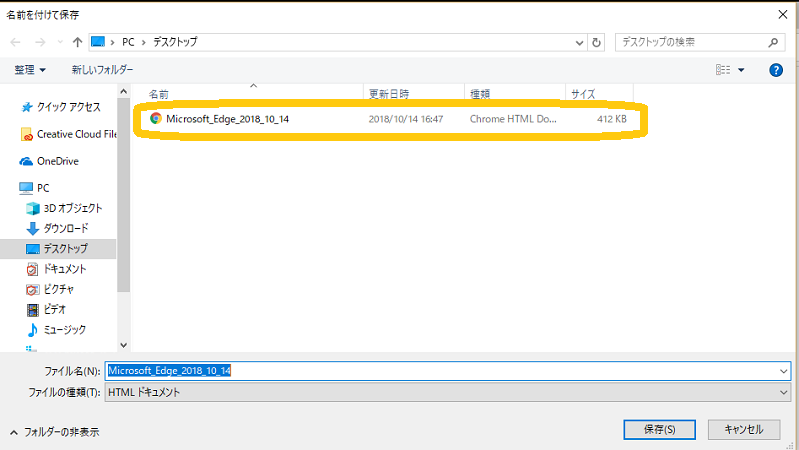Open help with the question mark icon

(x=776, y=70)
